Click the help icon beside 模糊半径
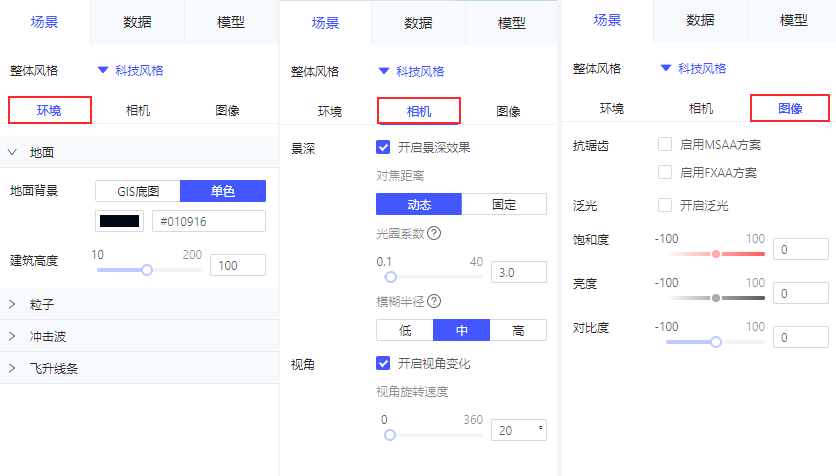Viewport: 836px width, 476px height. click(434, 301)
